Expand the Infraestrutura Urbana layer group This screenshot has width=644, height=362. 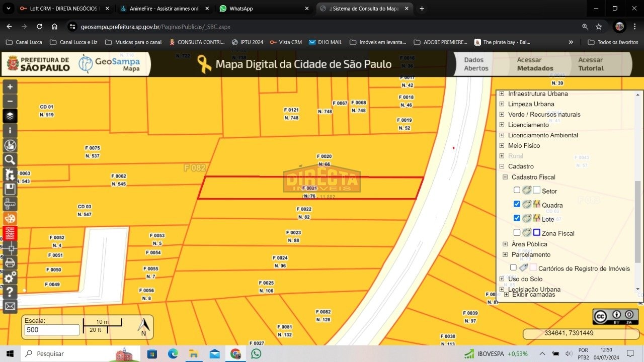coord(502,94)
